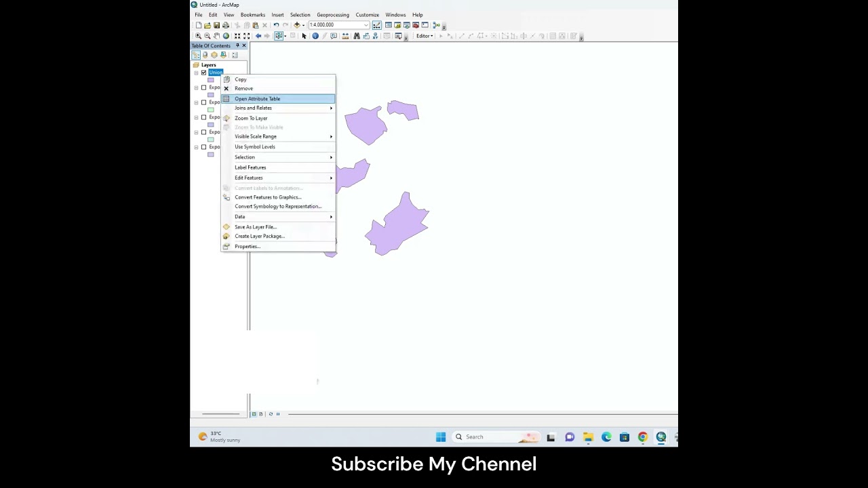Open the Add Data dropdown arrow
The image size is (868, 488).
point(303,25)
